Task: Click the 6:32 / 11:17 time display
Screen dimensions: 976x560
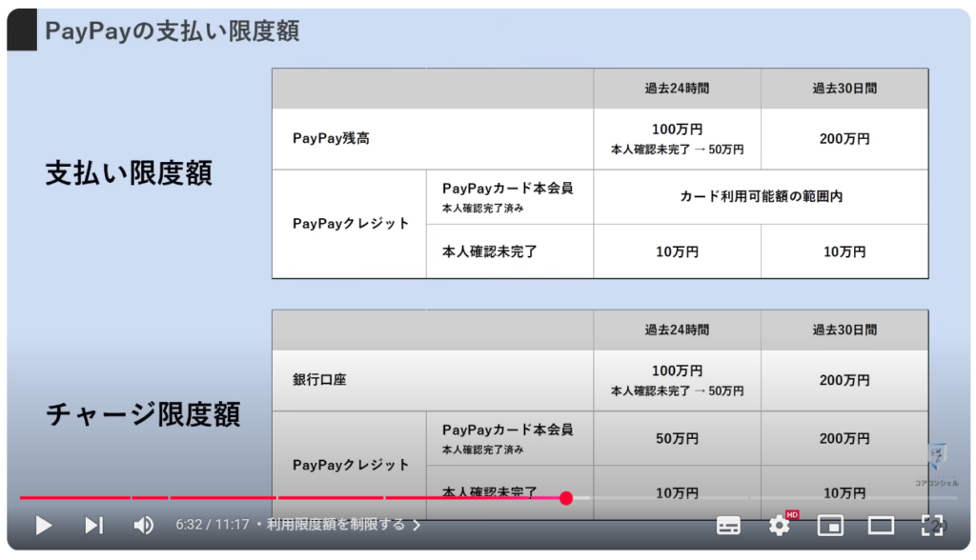Action: coord(213,525)
